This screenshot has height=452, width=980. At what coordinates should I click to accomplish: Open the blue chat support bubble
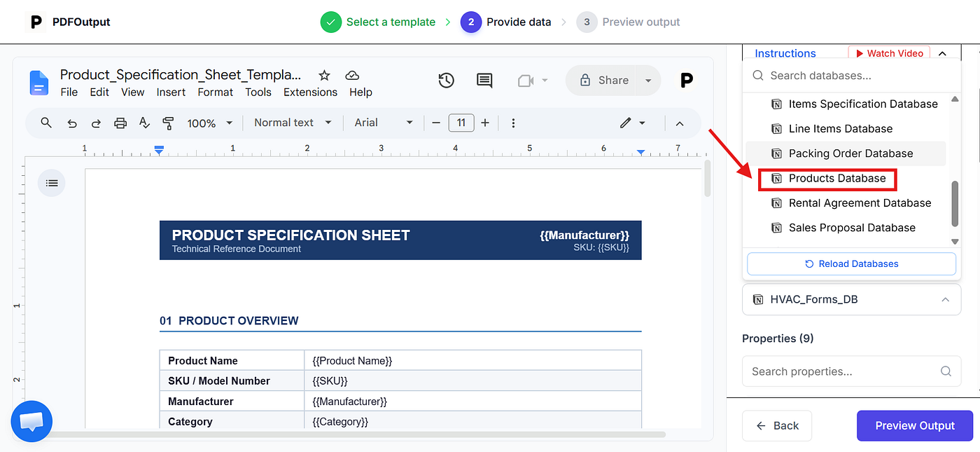point(31,422)
